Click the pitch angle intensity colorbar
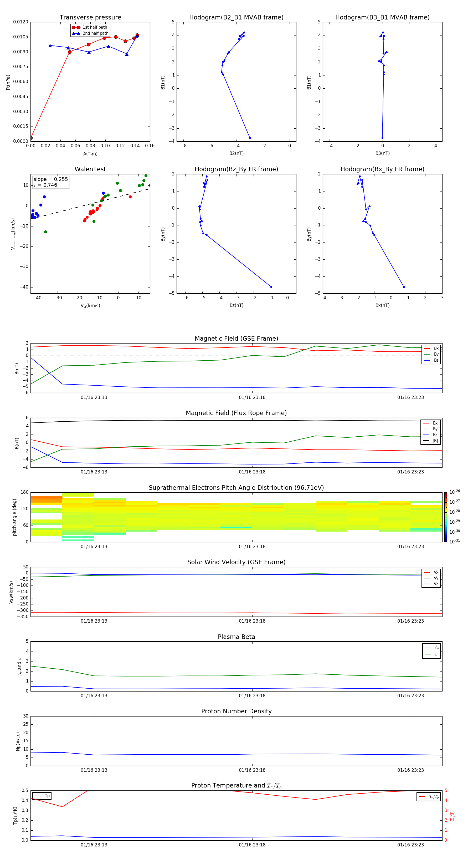 pos(445,517)
